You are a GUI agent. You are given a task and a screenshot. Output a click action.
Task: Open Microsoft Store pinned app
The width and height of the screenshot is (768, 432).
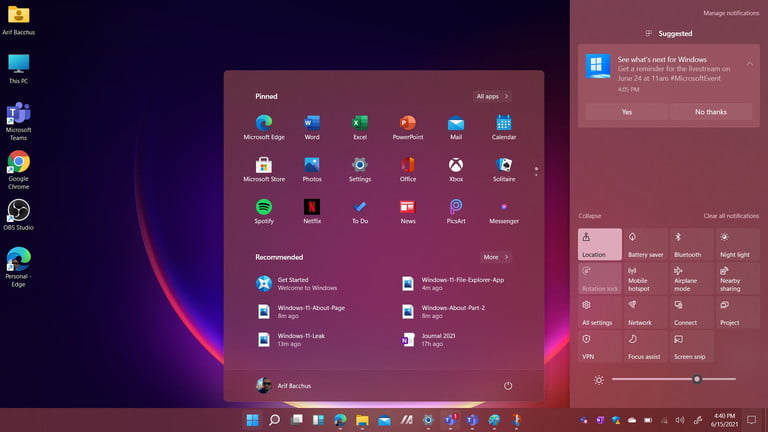pos(264,166)
